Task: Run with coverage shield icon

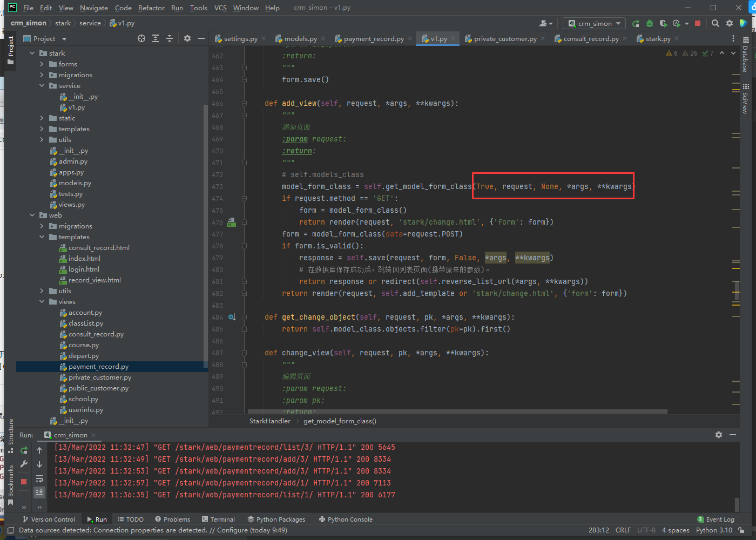Action: click(x=663, y=23)
